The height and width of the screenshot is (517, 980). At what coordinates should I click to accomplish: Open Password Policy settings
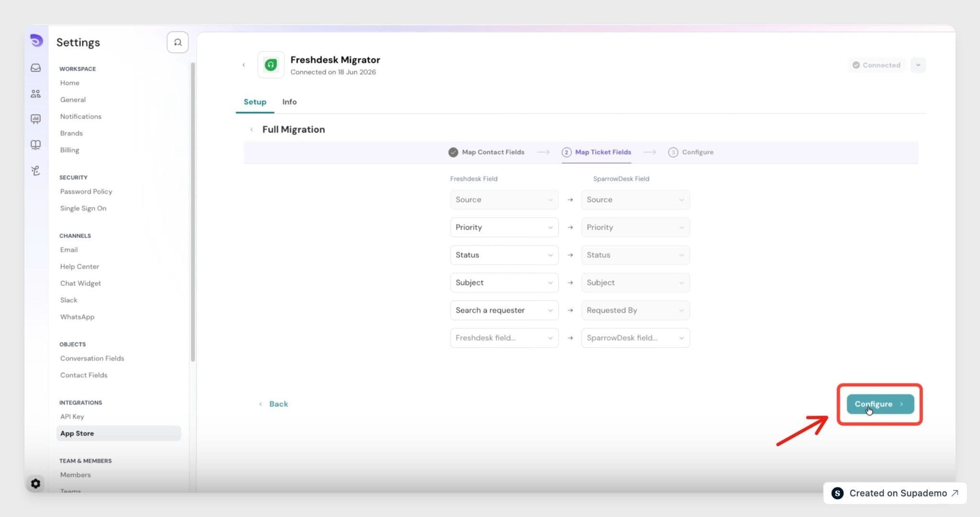click(x=86, y=191)
